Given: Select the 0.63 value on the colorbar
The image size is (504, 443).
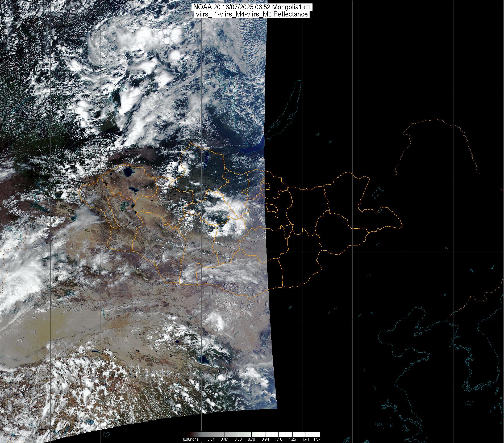Looking at the screenshot, I should pyautogui.click(x=238, y=439).
